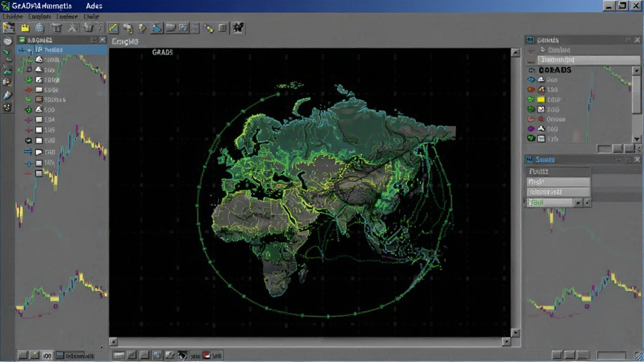Select the map view tab above the canvas
This screenshot has height=362, width=644.
[x=125, y=41]
